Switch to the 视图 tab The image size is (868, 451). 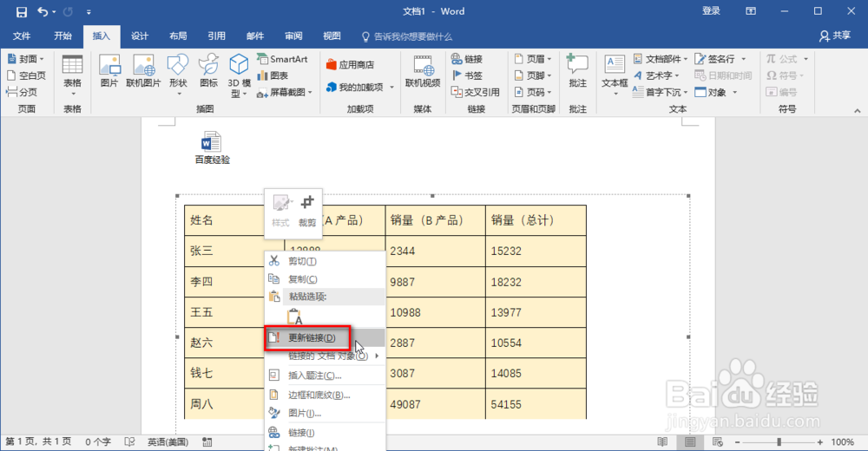332,36
